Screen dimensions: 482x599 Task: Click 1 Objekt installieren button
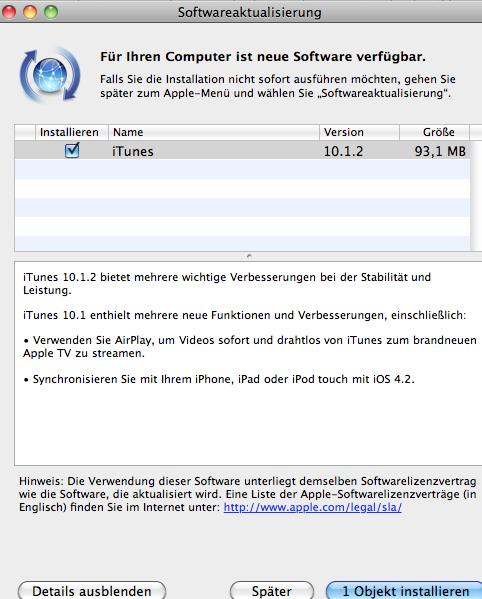tap(405, 591)
